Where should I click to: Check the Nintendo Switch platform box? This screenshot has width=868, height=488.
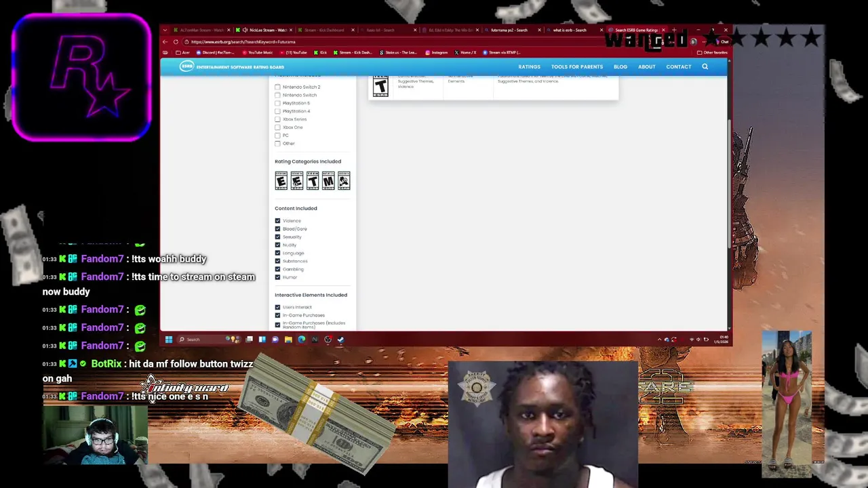pyautogui.click(x=277, y=95)
